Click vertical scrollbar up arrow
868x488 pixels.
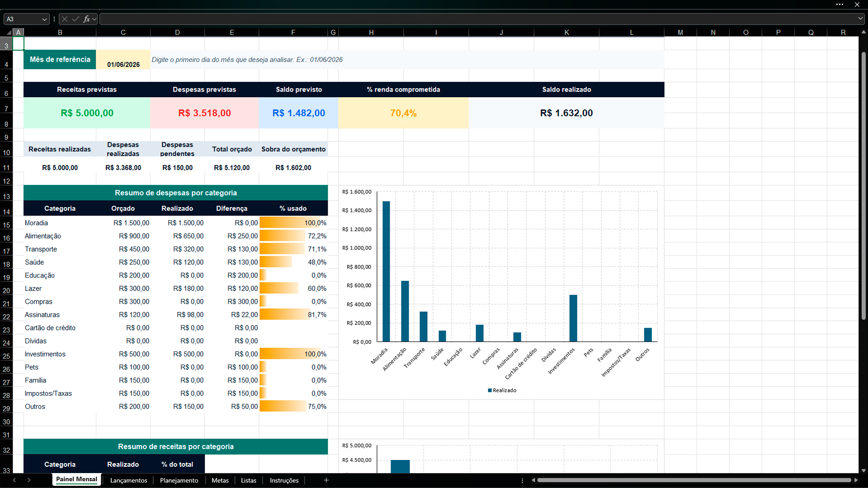863,33
